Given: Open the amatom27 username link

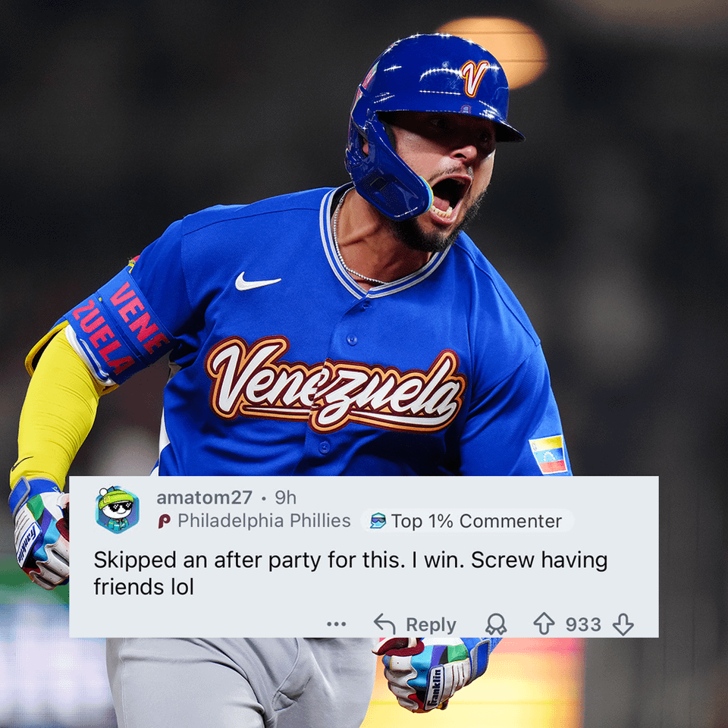Looking at the screenshot, I should pyautogui.click(x=204, y=497).
